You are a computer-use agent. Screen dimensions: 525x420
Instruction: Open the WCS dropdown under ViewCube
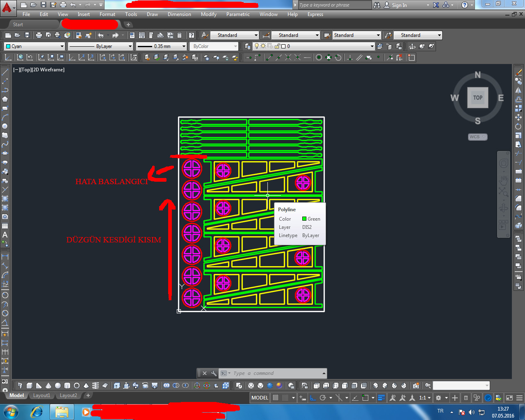click(478, 137)
